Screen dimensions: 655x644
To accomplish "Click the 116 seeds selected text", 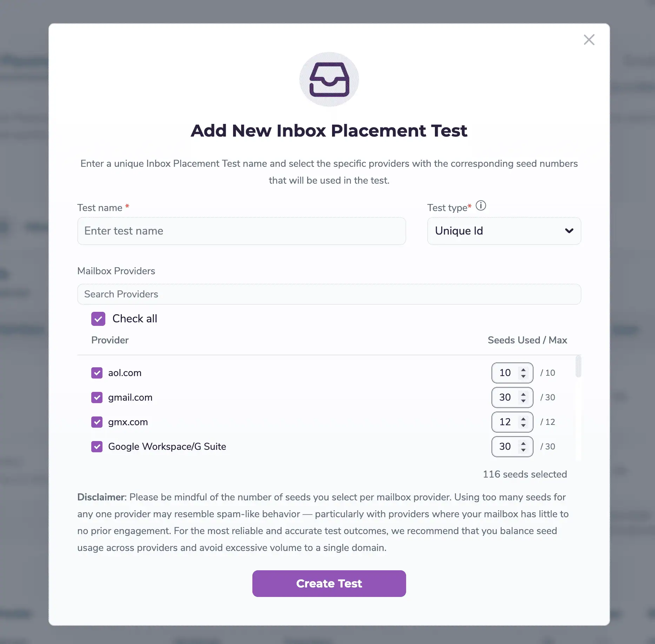I will [x=525, y=474].
